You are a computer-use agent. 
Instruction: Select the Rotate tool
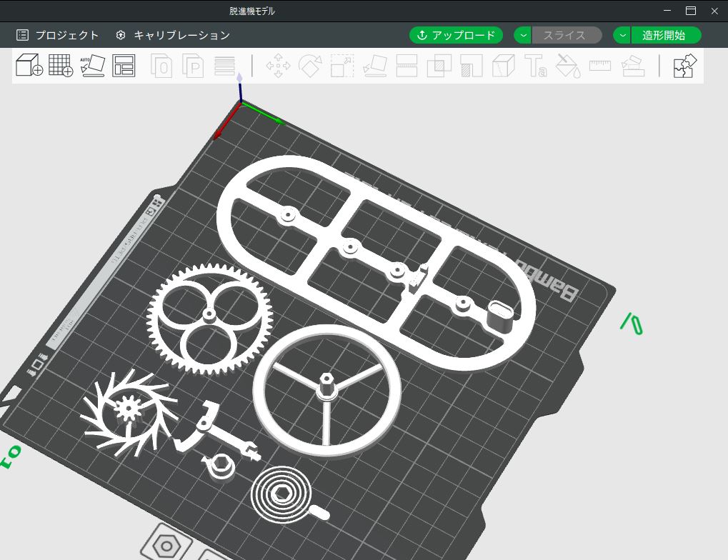(x=310, y=66)
